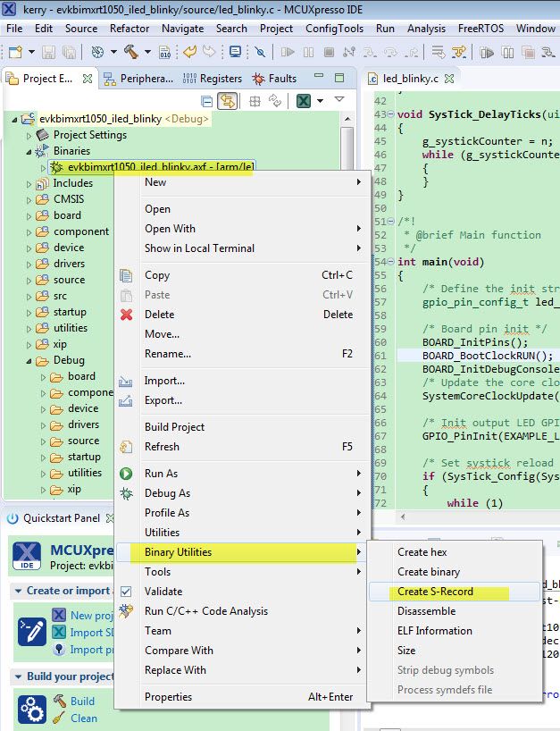The height and width of the screenshot is (731, 560).
Task: Open the dropdown beside the X icon
Action: coord(320,100)
